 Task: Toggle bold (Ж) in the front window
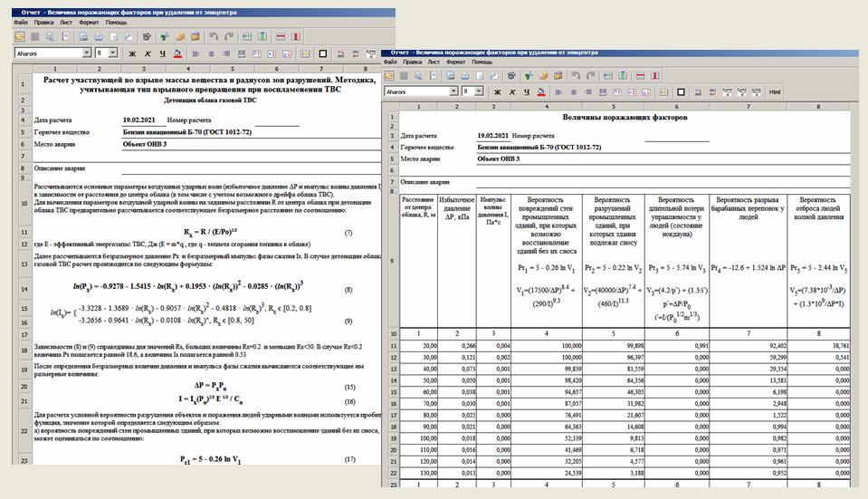point(497,92)
